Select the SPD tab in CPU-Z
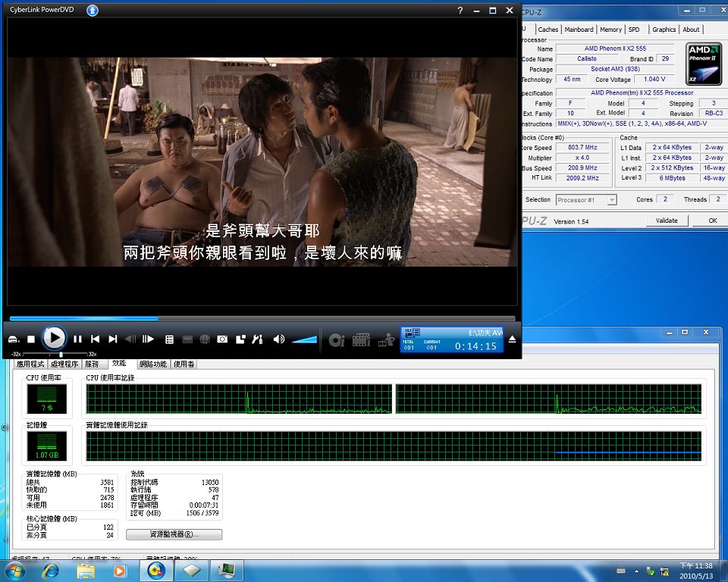Viewport: 728px width, 582px height. (634, 30)
